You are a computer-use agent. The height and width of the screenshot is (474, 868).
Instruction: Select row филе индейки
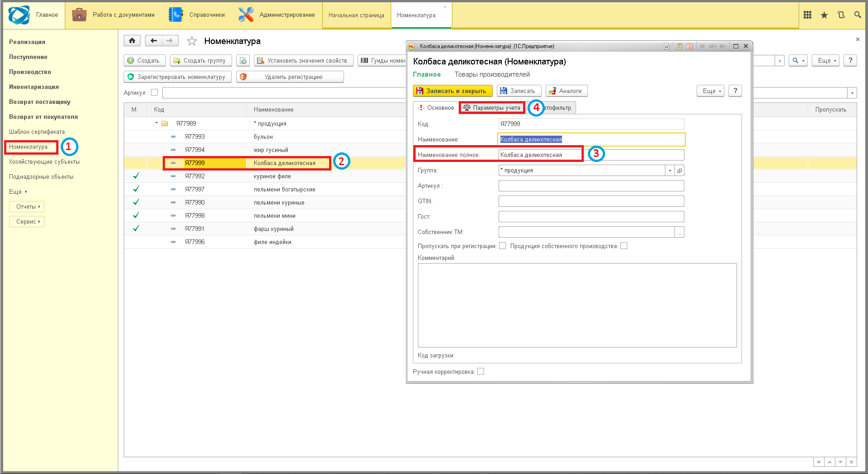click(265, 242)
